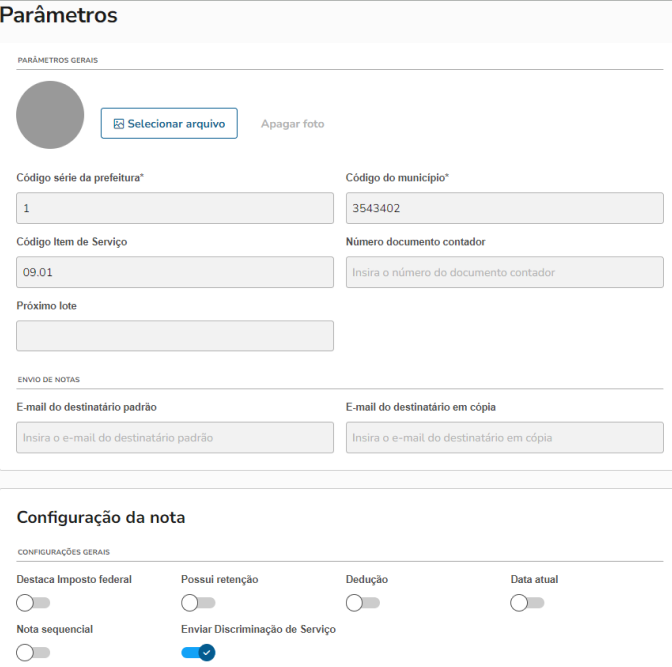Click the image icon in Selecionar arquivo
Screen dimensions: 672x667
tap(118, 124)
